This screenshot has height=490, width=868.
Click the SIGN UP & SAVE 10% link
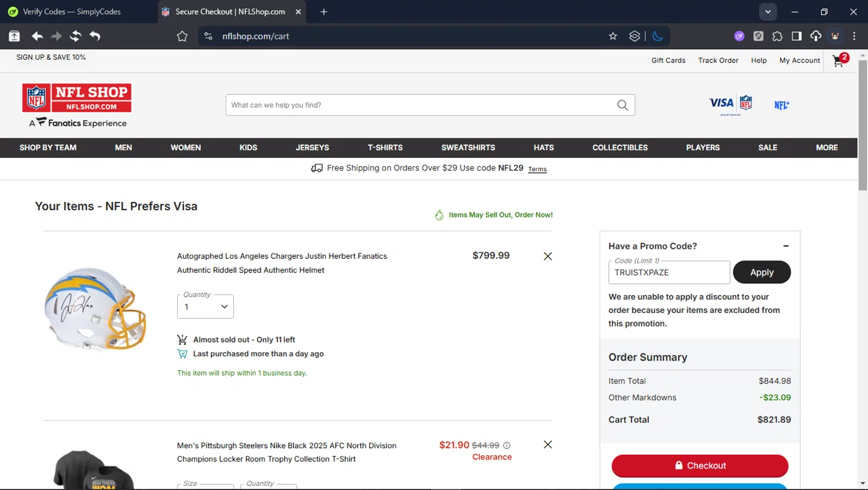coord(51,57)
